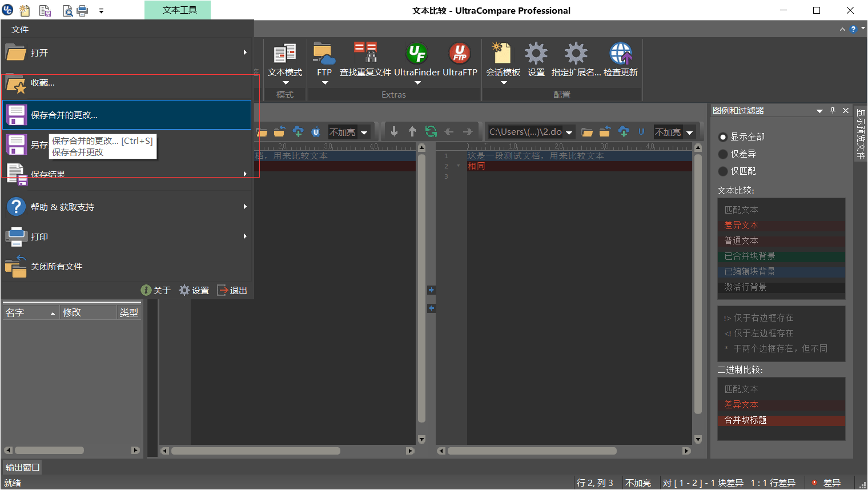Image resolution: width=868 pixels, height=490 pixels.
Task: Click the lower blue merge arrow between panes
Action: click(431, 308)
